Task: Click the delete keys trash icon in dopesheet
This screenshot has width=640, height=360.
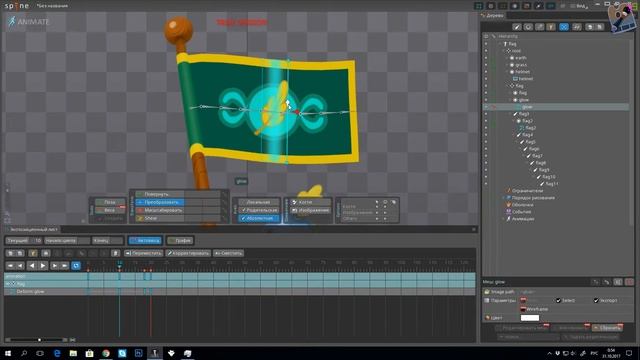Action: (x=116, y=253)
